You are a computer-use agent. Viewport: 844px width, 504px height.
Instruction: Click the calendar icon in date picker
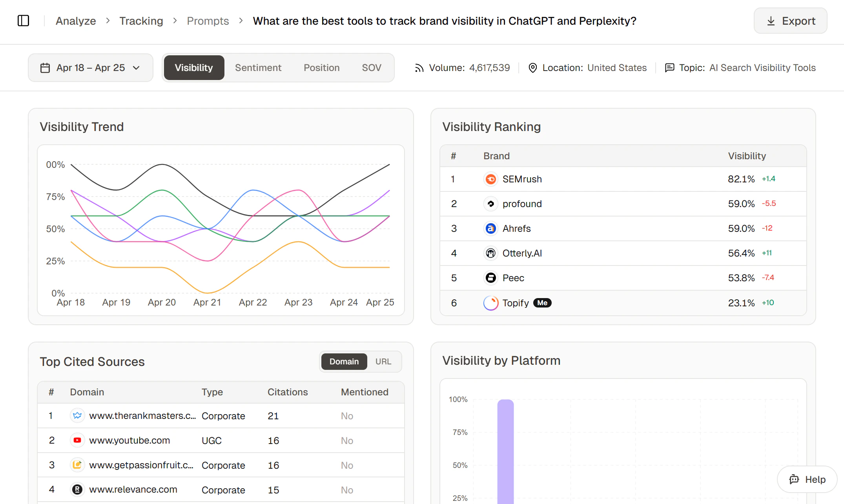(x=45, y=68)
